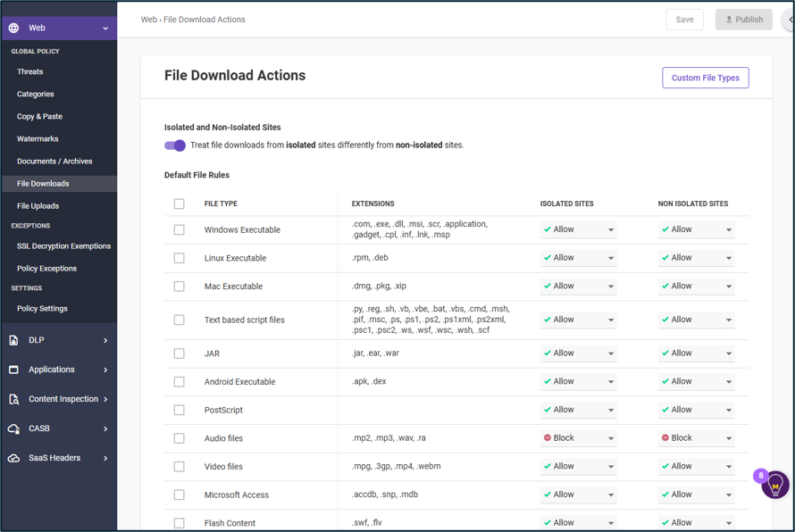Screen dimensions: 795x532
Task: Go to Threats policy page
Action: (x=29, y=71)
